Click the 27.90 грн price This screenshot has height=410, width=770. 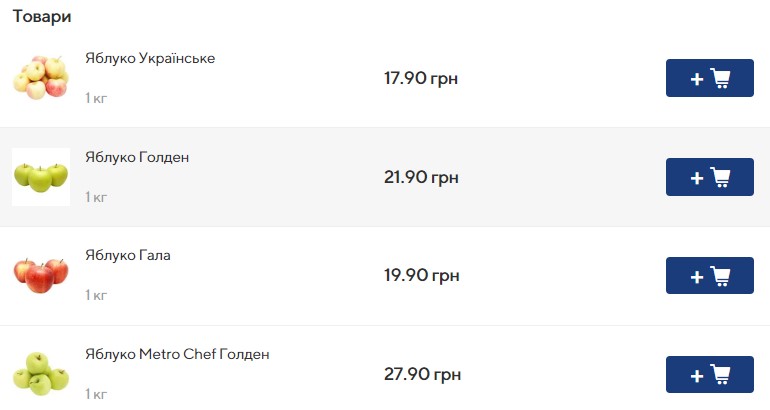point(422,374)
